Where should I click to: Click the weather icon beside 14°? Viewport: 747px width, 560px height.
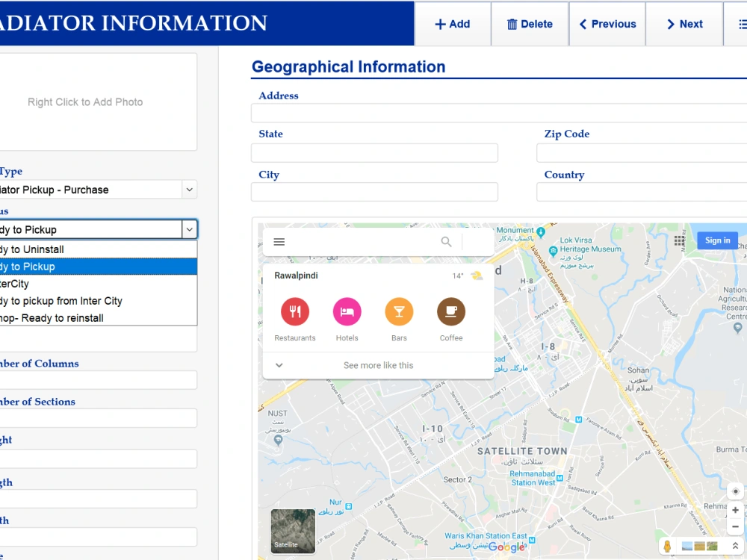(x=477, y=276)
